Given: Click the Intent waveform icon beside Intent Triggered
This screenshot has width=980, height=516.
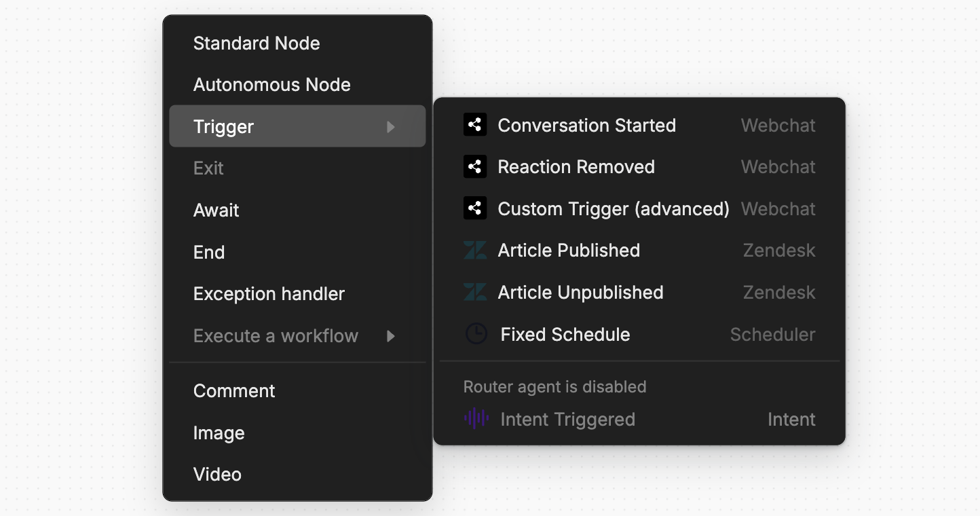Looking at the screenshot, I should (x=476, y=419).
